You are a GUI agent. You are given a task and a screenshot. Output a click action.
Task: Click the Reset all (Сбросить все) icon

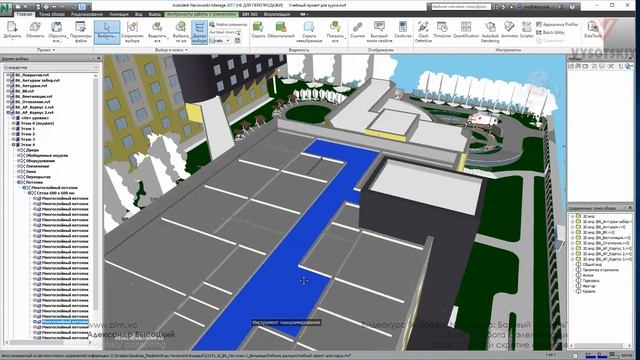click(57, 31)
